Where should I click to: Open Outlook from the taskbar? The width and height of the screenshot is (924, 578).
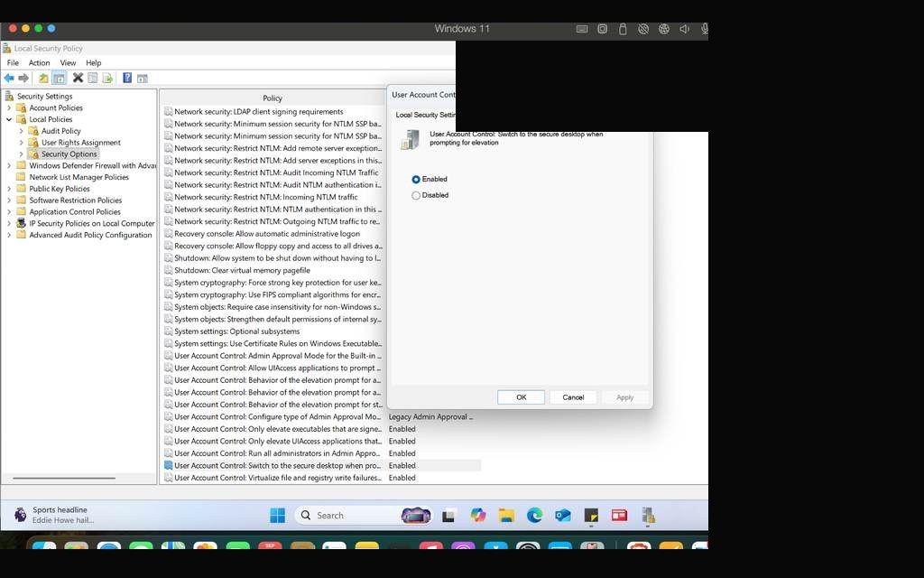pyautogui.click(x=563, y=516)
